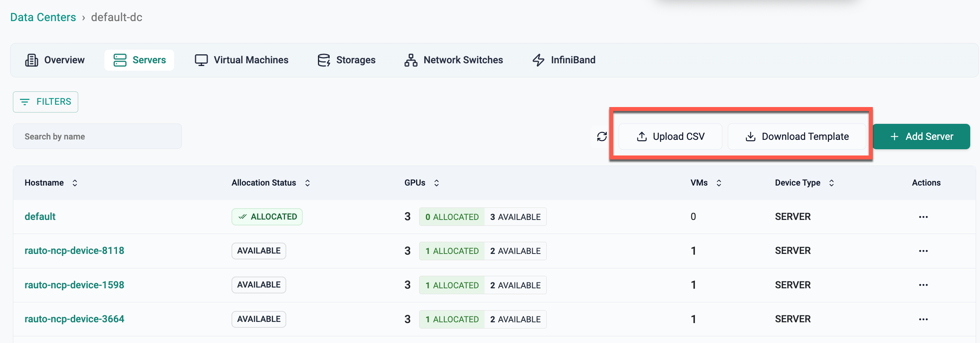Image resolution: width=980 pixels, height=343 pixels.
Task: Sort by GPUs column
Action: click(x=422, y=183)
